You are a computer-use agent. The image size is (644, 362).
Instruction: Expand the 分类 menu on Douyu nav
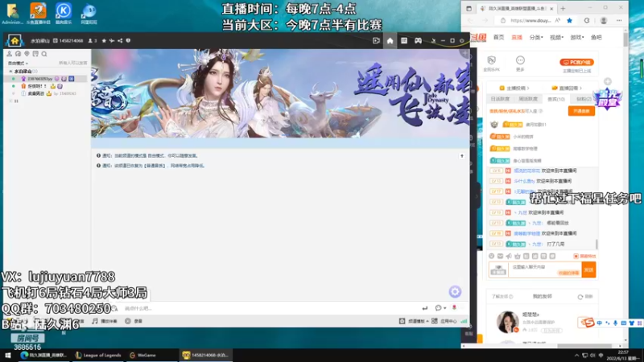[x=536, y=37]
